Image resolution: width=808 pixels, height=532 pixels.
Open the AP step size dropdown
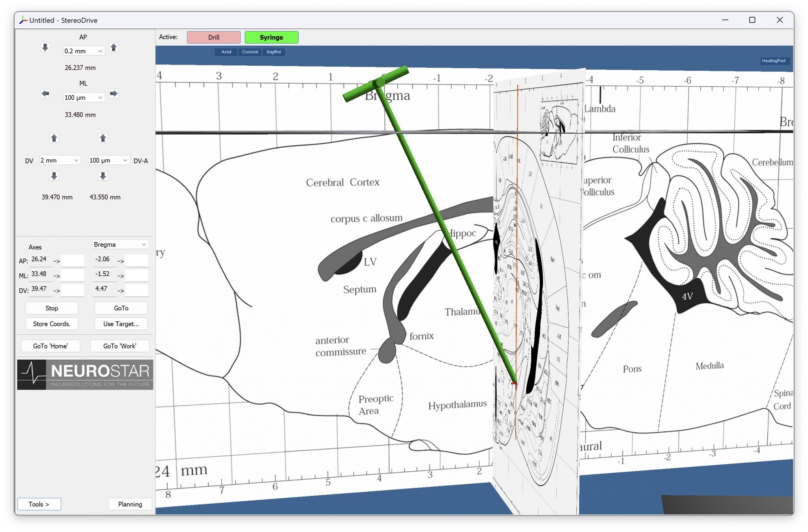[x=84, y=51]
